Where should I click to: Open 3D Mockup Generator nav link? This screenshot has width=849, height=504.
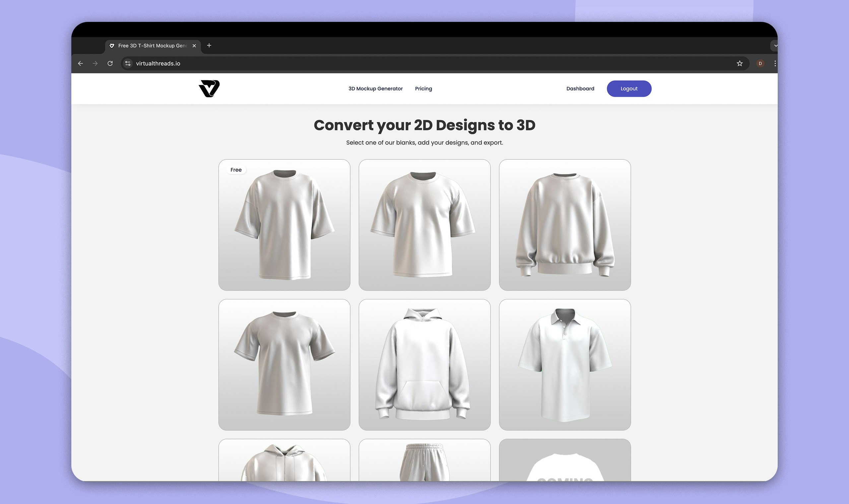pyautogui.click(x=375, y=89)
